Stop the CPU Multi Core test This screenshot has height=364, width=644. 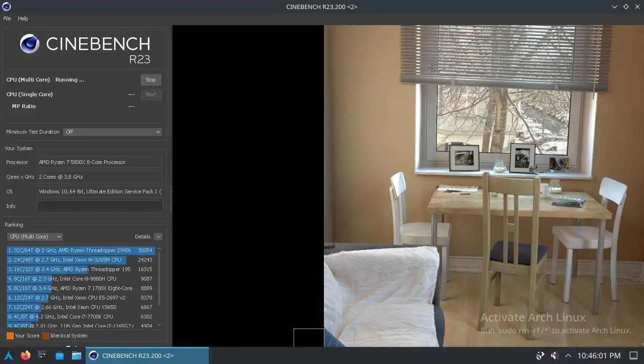point(151,80)
